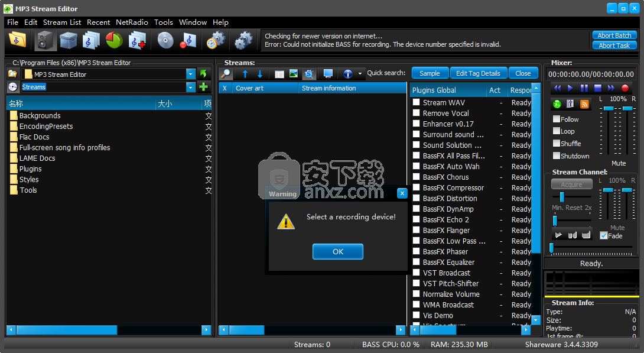Select the LAME Docs folder

click(x=37, y=158)
